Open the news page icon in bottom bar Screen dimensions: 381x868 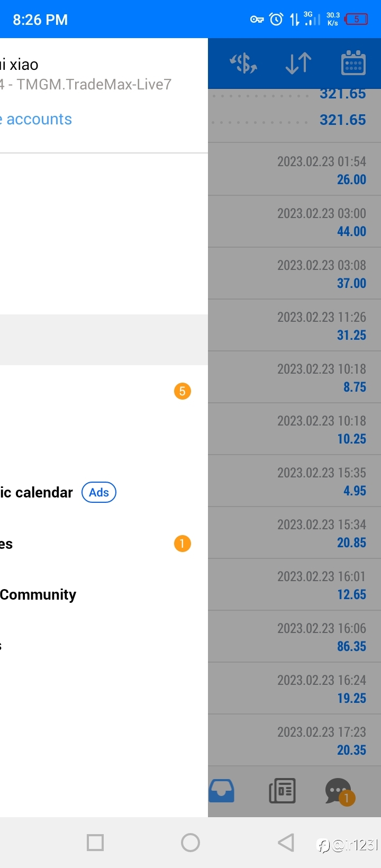[283, 791]
